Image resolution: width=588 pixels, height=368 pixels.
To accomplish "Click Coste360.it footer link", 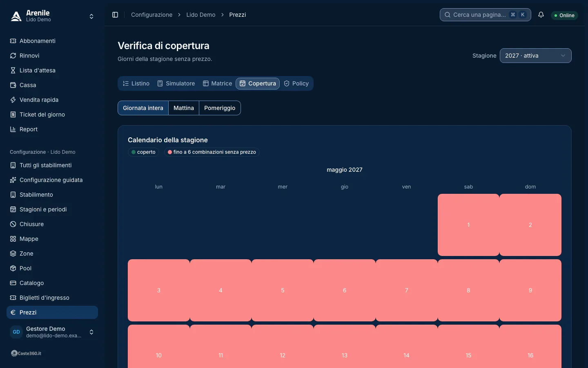I will point(26,353).
